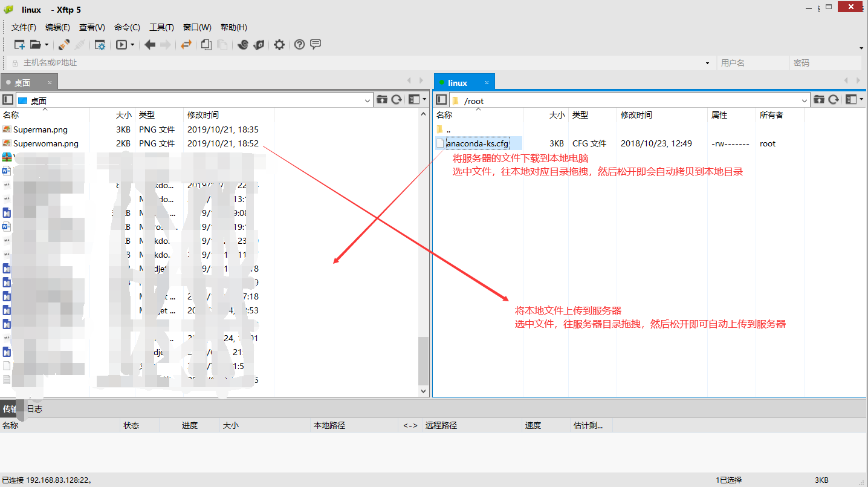Sort remote files by 类型 column
The image size is (868, 487).
coord(593,115)
